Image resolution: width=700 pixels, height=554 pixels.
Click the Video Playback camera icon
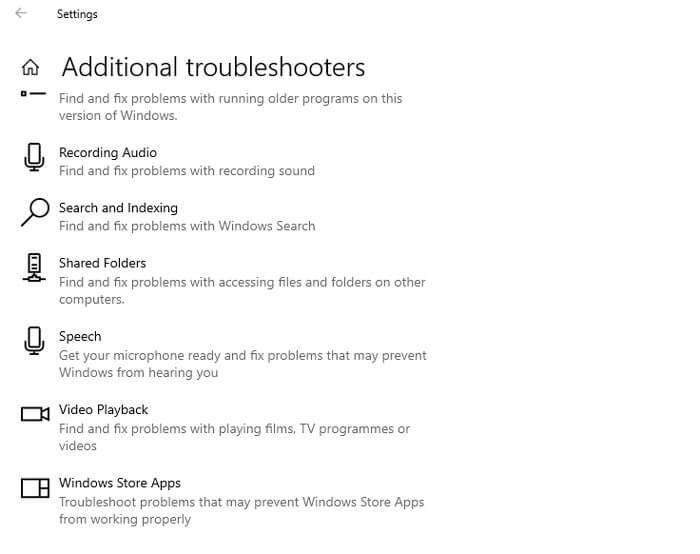pyautogui.click(x=35, y=414)
